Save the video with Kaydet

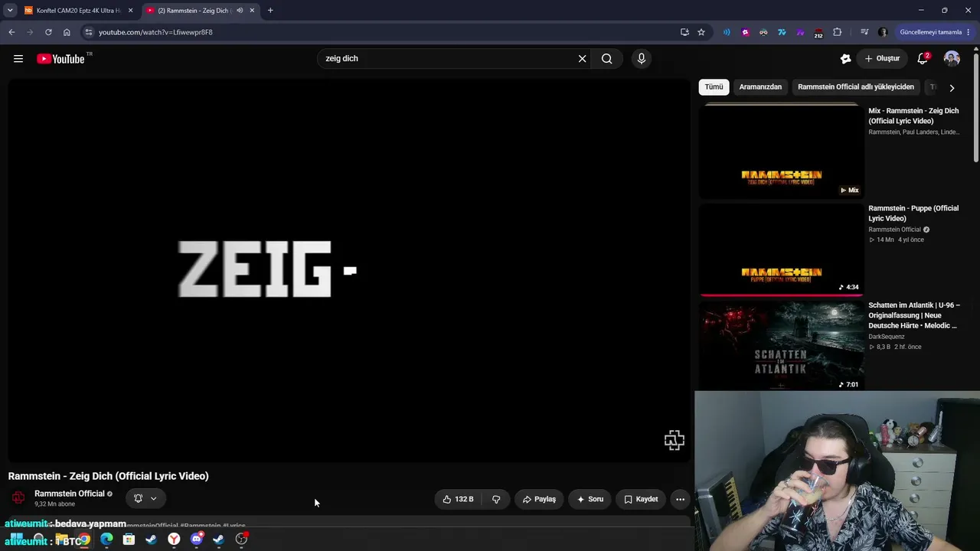pyautogui.click(x=641, y=499)
